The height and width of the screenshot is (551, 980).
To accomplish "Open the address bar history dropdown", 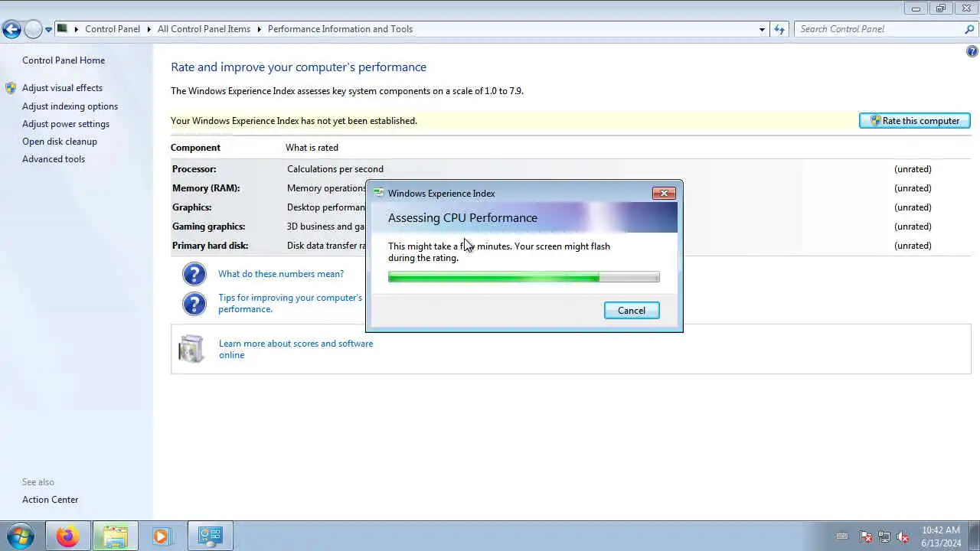I will [x=762, y=29].
